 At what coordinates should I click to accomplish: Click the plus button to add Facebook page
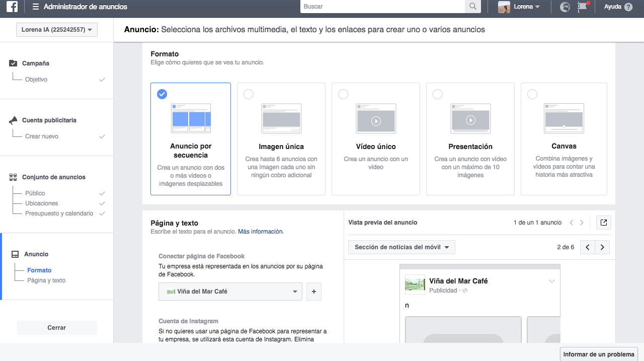tap(313, 292)
